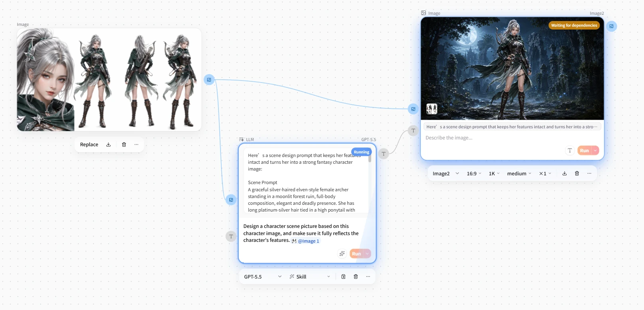Open more options in the Image2 toolbar
Image resolution: width=644 pixels, height=310 pixels.
click(x=589, y=173)
